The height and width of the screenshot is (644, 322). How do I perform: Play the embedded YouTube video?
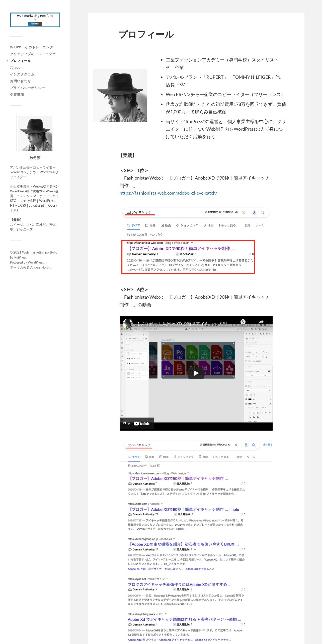tap(196, 373)
